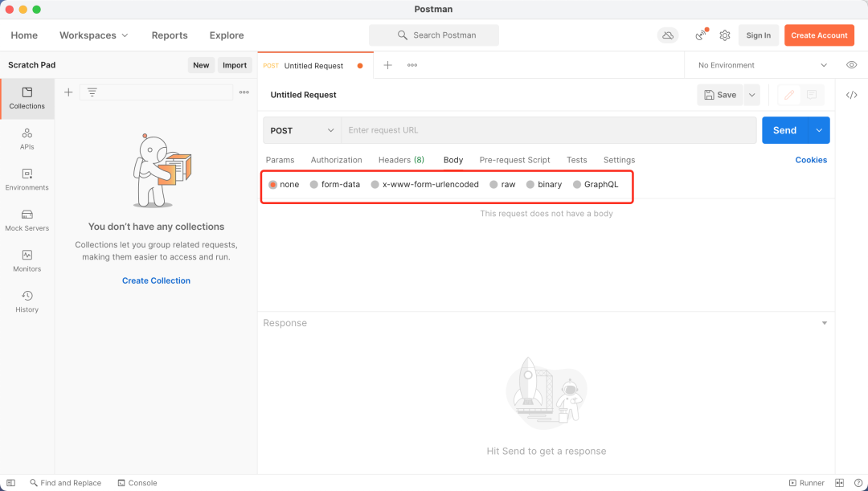Viewport: 868px width, 491px height.
Task: Open the settings gear icon
Action: tap(725, 35)
